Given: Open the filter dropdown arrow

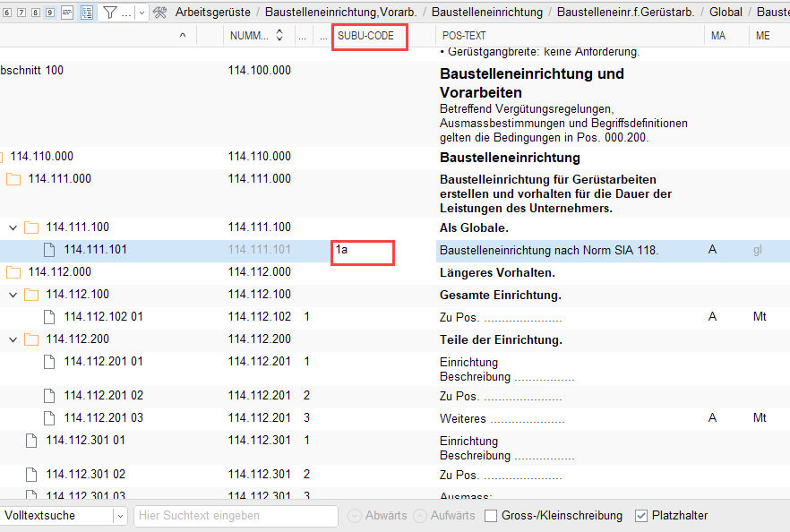Looking at the screenshot, I should (142, 13).
